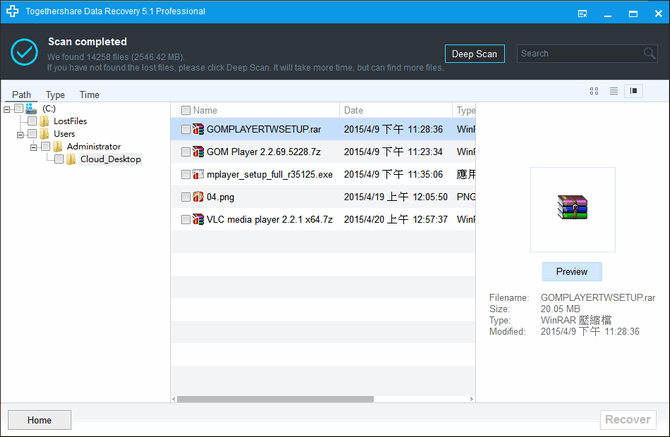The width and height of the screenshot is (670, 437).
Task: Check the 04.png checkbox
Action: (185, 197)
